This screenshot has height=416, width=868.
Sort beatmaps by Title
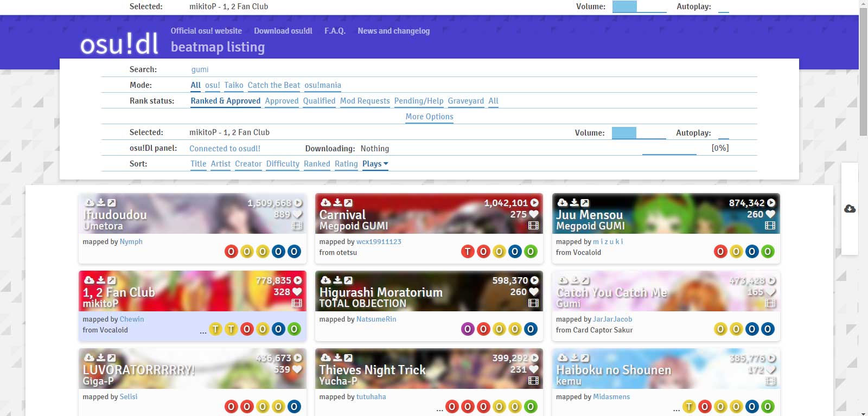tap(199, 164)
